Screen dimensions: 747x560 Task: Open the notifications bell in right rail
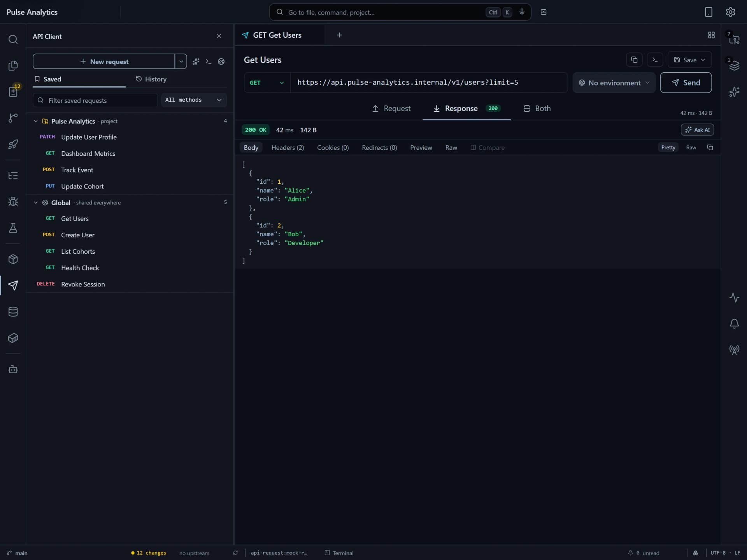tap(734, 324)
